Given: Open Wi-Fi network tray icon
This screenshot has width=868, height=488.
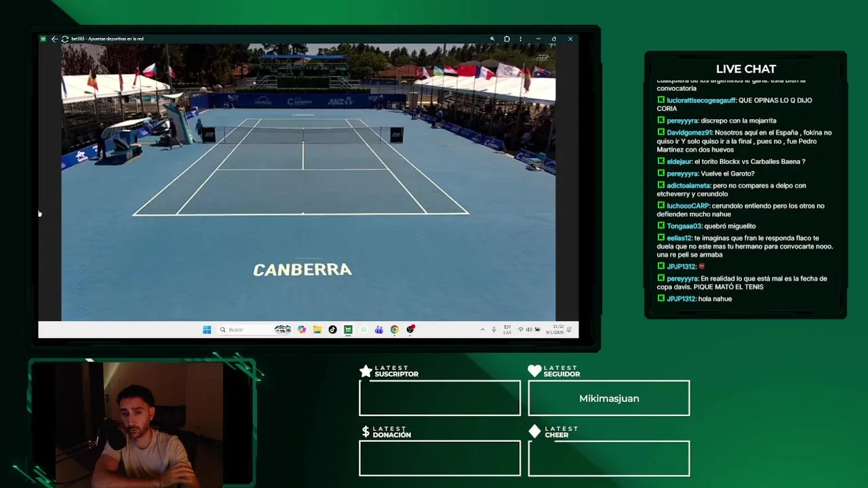Looking at the screenshot, I should tap(521, 329).
